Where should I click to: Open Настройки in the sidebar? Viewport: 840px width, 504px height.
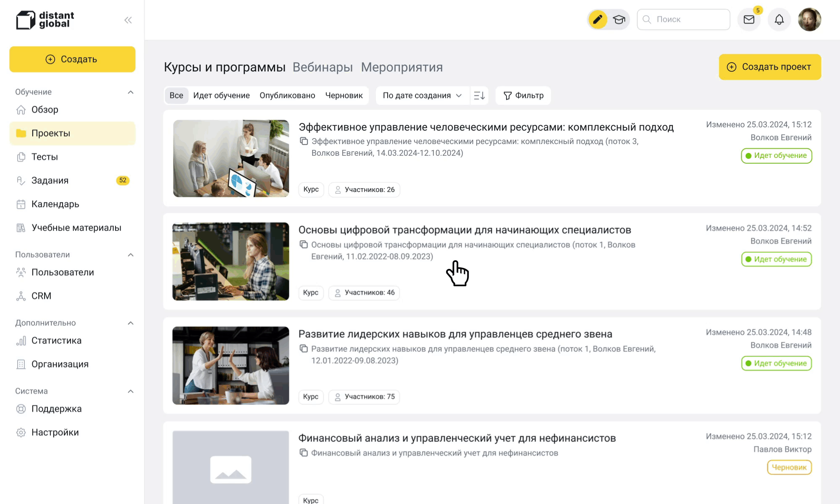click(55, 433)
